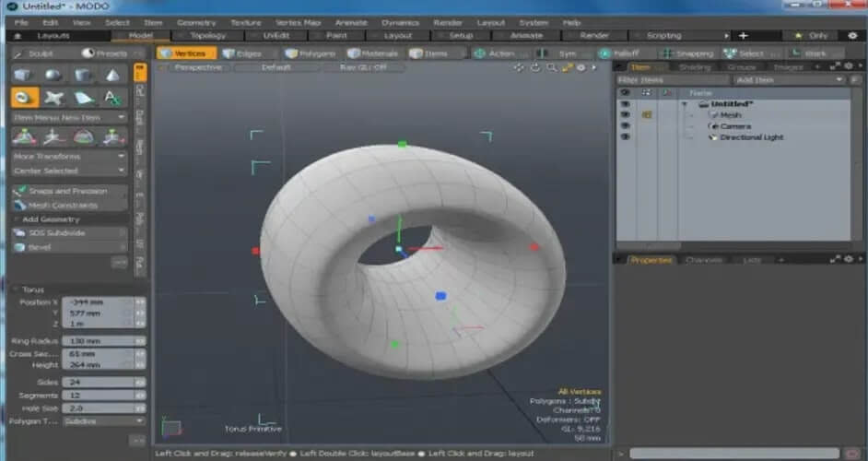The image size is (868, 461).
Task: Click the viewport zoom magnifier icon
Action: click(551, 67)
